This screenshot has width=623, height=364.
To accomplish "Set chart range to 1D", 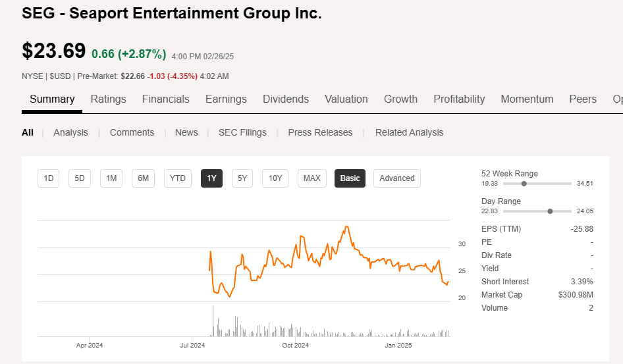I will click(x=49, y=178).
